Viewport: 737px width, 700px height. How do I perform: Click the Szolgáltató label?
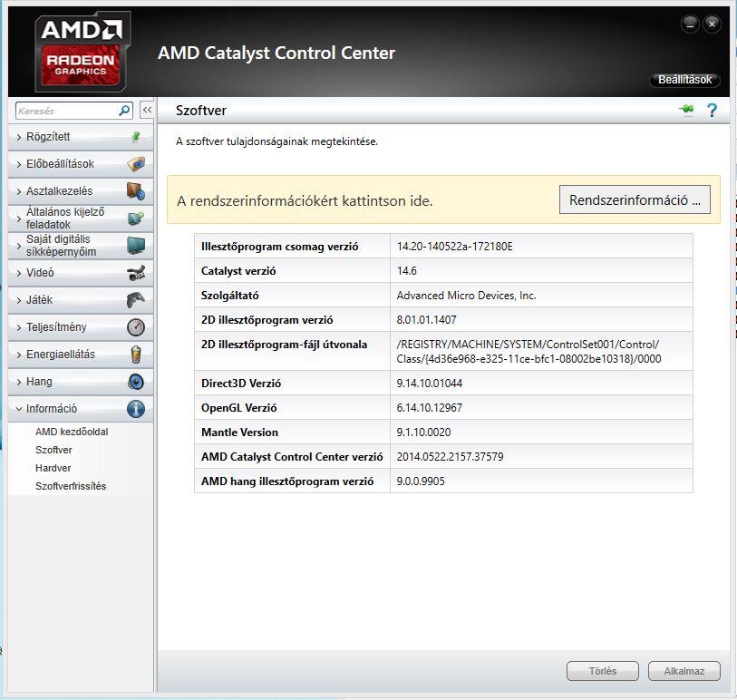(230, 296)
